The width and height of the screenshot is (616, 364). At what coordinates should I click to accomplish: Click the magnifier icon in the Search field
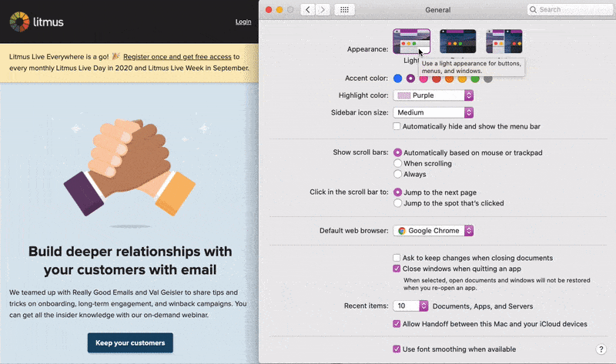click(x=533, y=9)
